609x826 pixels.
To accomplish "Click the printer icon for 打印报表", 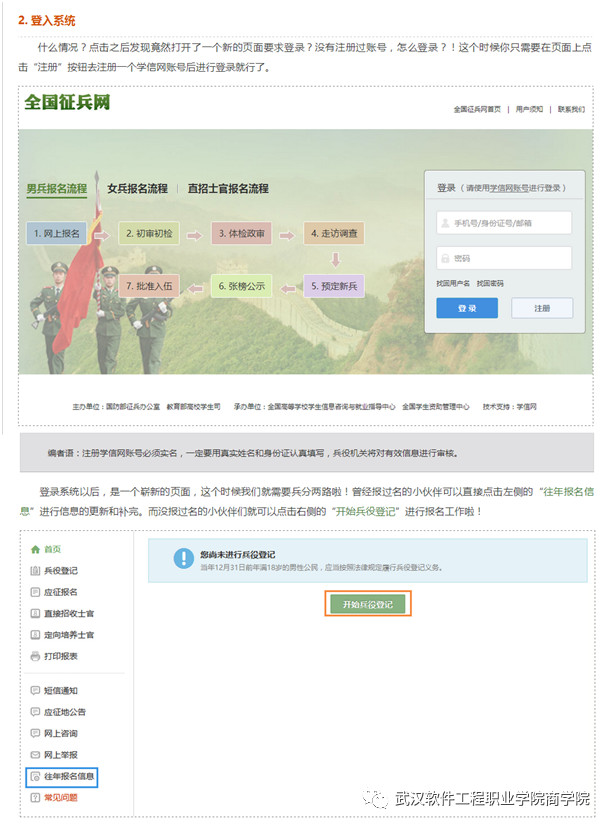I will point(36,656).
